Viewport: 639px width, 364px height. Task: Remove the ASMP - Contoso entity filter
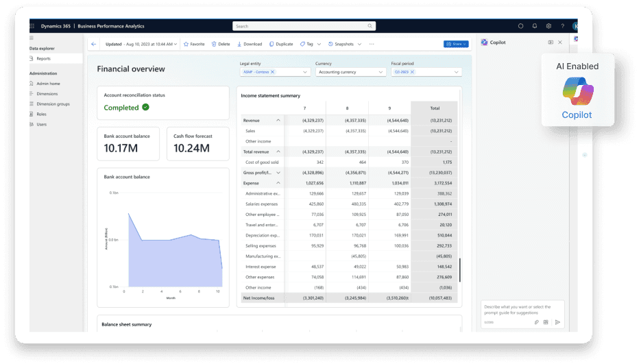[272, 72]
